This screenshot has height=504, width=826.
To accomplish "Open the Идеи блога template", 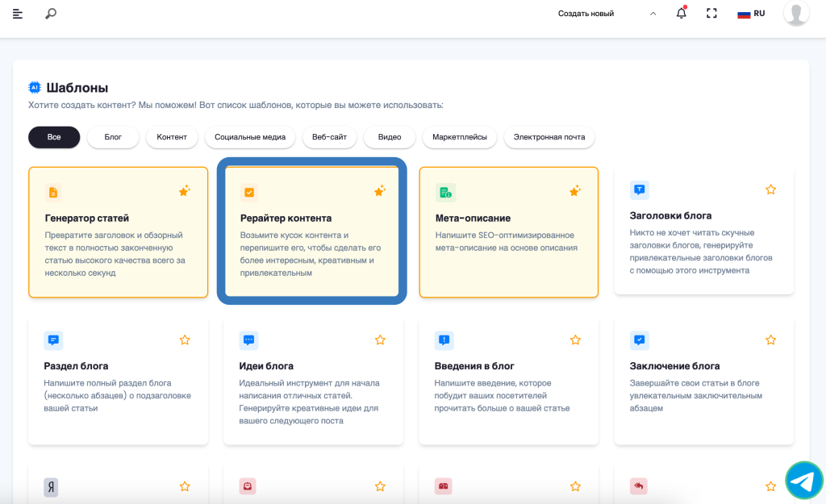I will tap(314, 381).
